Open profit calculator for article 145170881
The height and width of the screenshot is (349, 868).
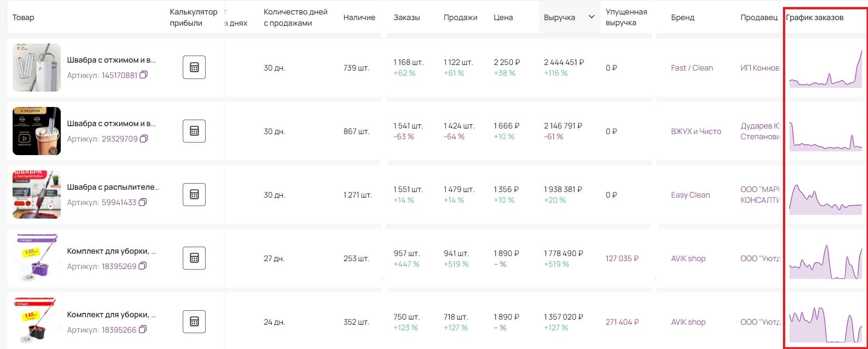click(x=194, y=67)
